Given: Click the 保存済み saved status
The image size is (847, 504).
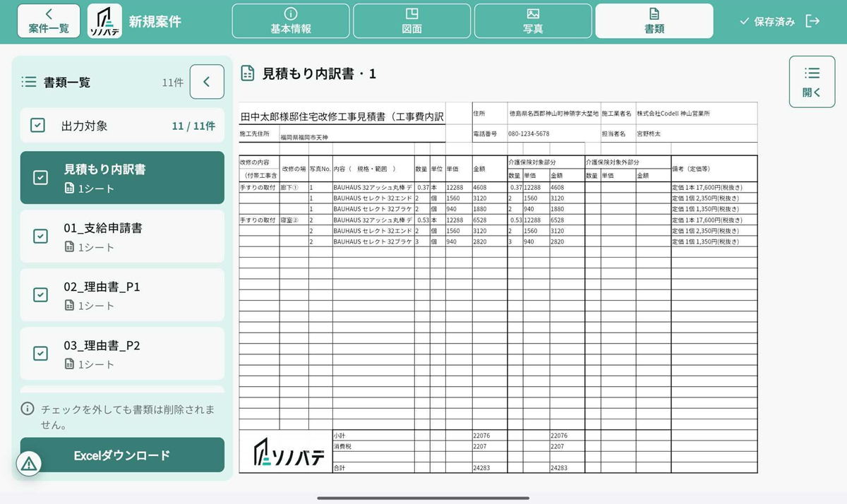Looking at the screenshot, I should pos(767,22).
